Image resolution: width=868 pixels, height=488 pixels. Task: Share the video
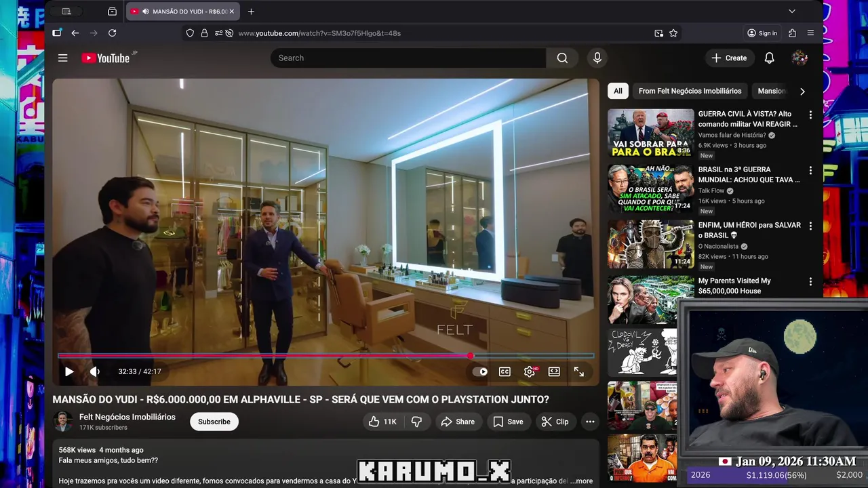point(458,422)
